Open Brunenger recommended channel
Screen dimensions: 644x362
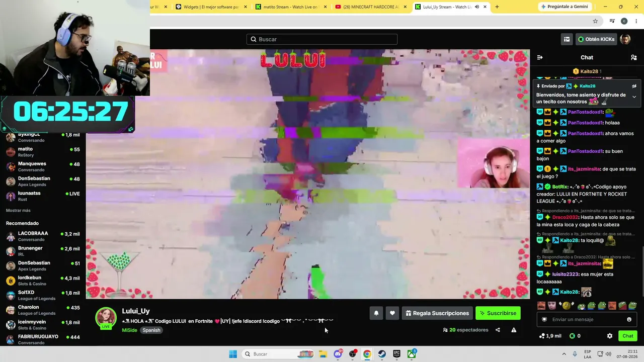pos(43,251)
